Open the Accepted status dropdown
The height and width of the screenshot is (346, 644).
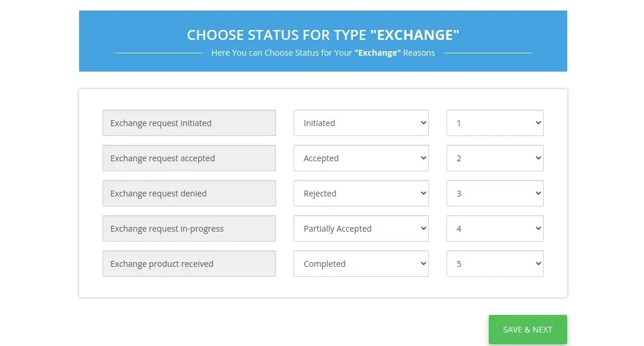pyautogui.click(x=360, y=158)
